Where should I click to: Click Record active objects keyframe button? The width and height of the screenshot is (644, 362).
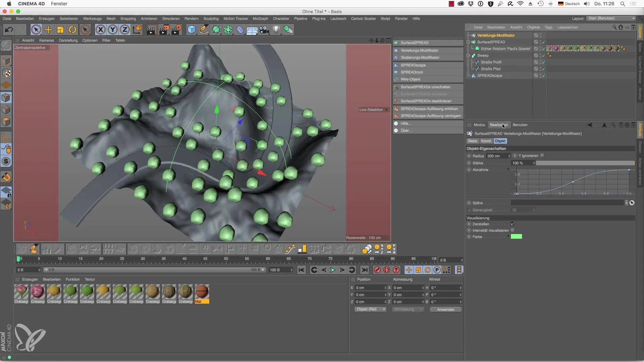pyautogui.click(x=377, y=270)
